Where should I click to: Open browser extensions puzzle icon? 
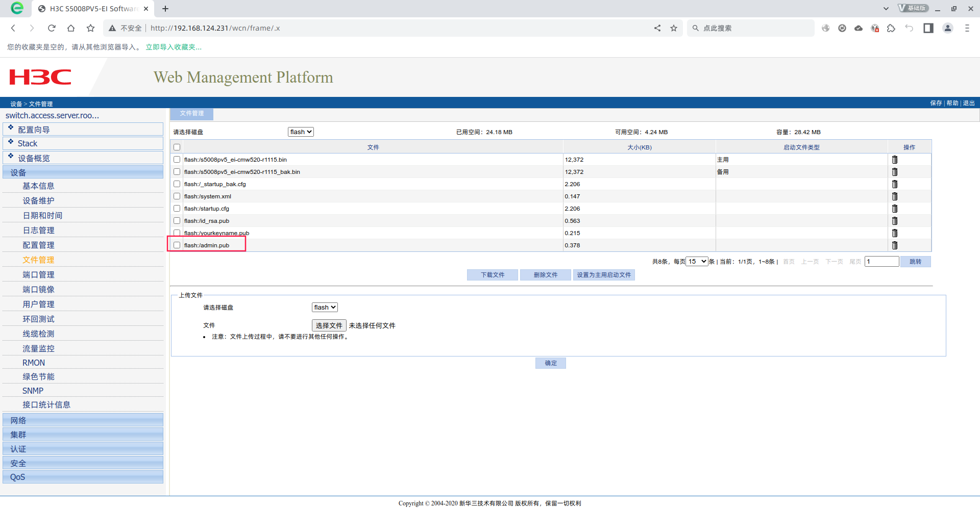[x=891, y=28]
